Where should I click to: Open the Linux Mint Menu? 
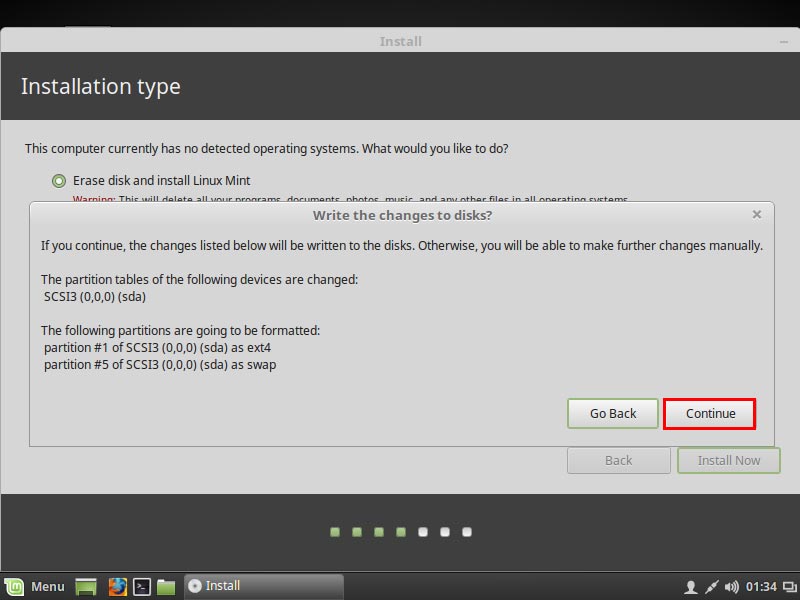14,587
